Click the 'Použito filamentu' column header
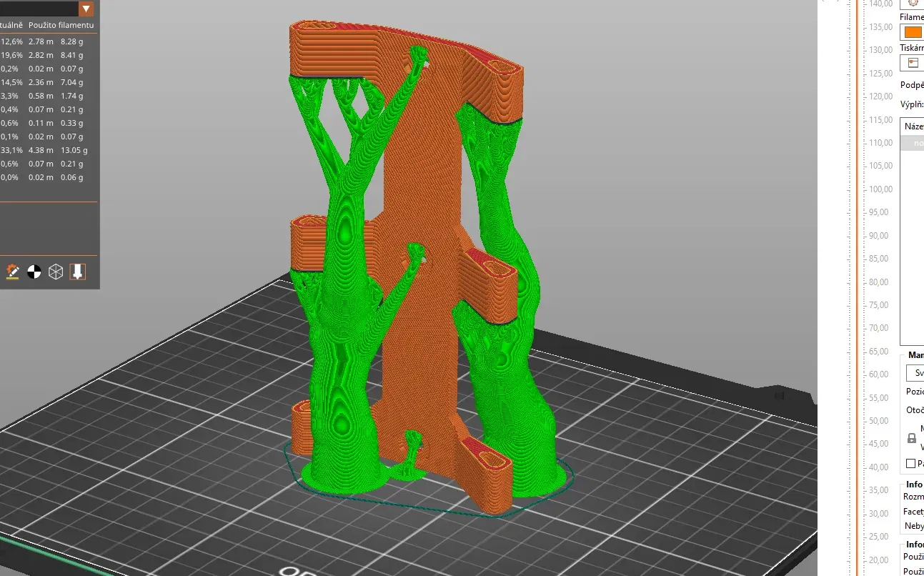The height and width of the screenshot is (576, 924). click(61, 25)
